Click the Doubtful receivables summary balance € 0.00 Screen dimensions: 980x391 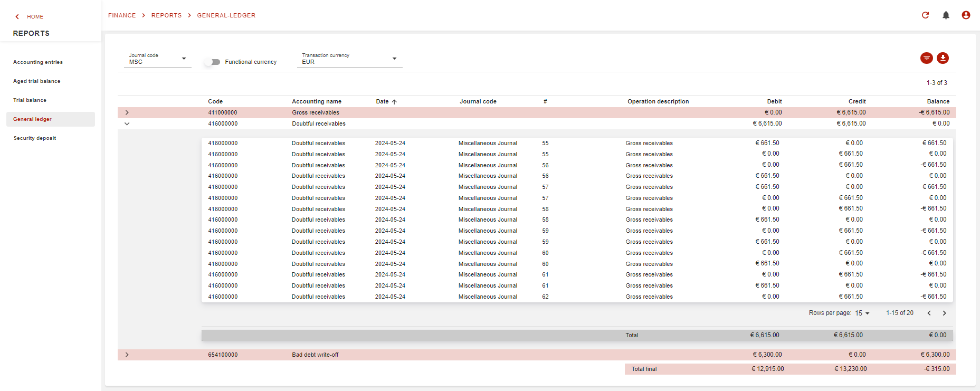pyautogui.click(x=941, y=123)
